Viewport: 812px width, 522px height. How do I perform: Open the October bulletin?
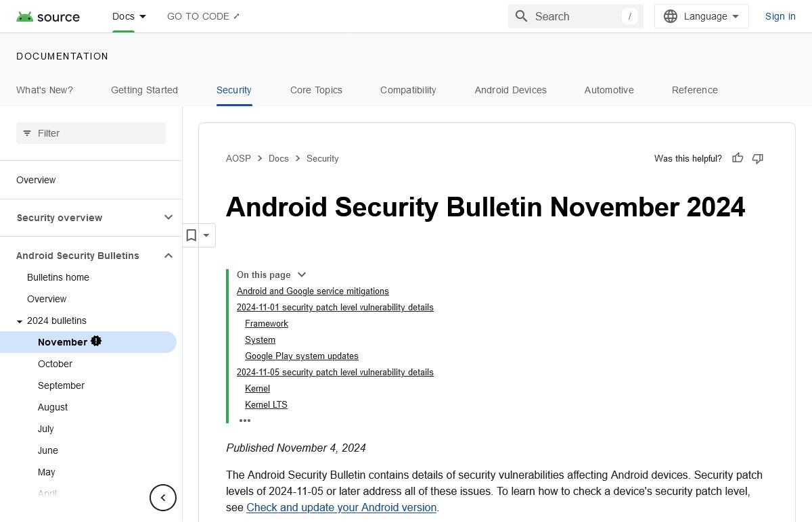click(x=55, y=364)
